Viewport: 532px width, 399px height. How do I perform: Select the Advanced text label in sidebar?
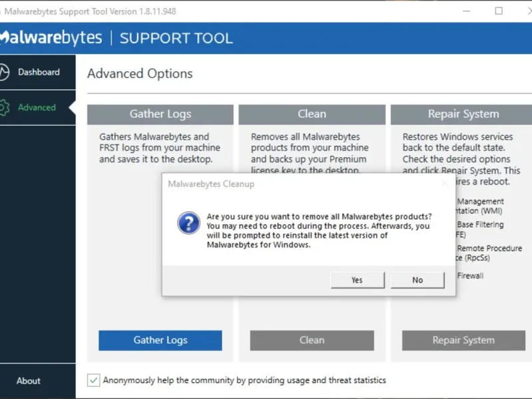pyautogui.click(x=37, y=107)
